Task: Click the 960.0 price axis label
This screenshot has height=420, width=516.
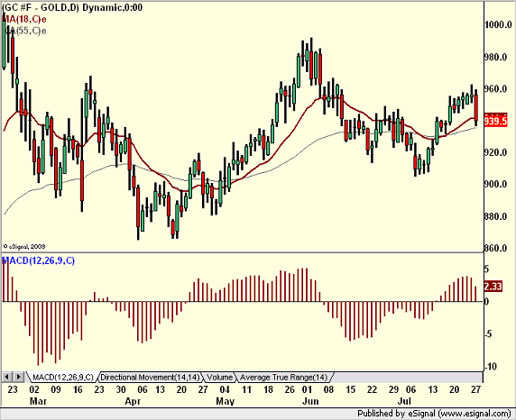Action: pos(495,89)
